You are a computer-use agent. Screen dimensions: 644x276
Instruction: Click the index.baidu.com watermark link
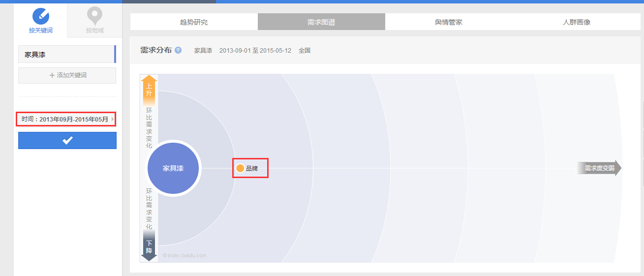[184, 255]
